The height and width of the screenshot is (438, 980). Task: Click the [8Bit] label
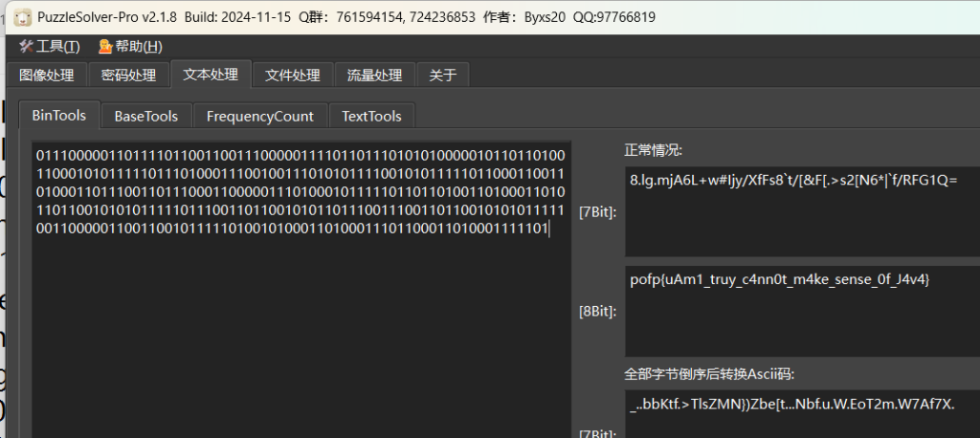pyautogui.click(x=598, y=311)
